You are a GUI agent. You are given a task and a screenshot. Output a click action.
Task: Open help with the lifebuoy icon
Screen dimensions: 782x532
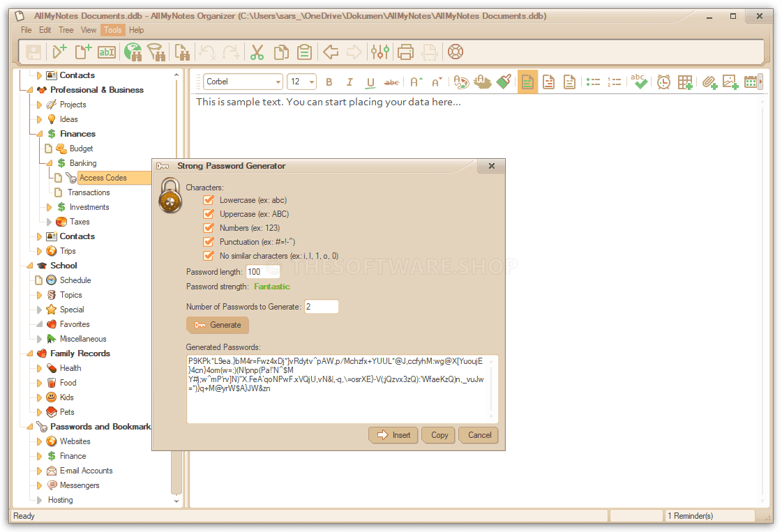pos(456,52)
